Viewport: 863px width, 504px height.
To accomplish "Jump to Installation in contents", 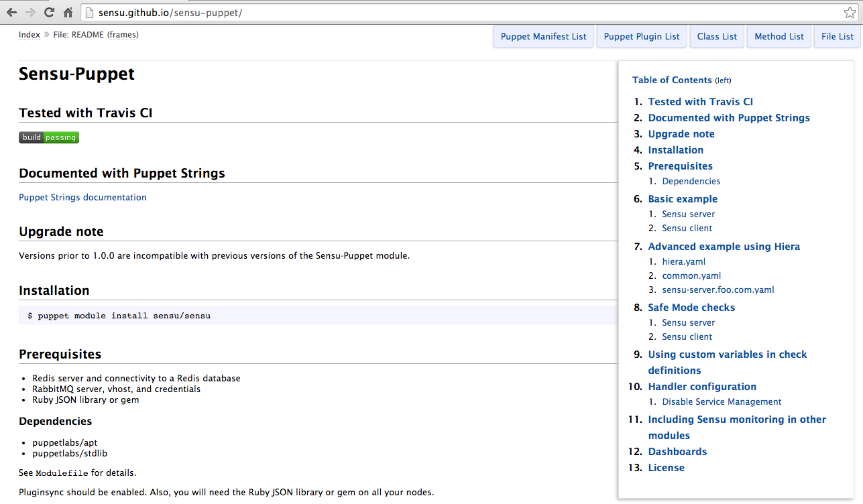I will click(x=676, y=150).
